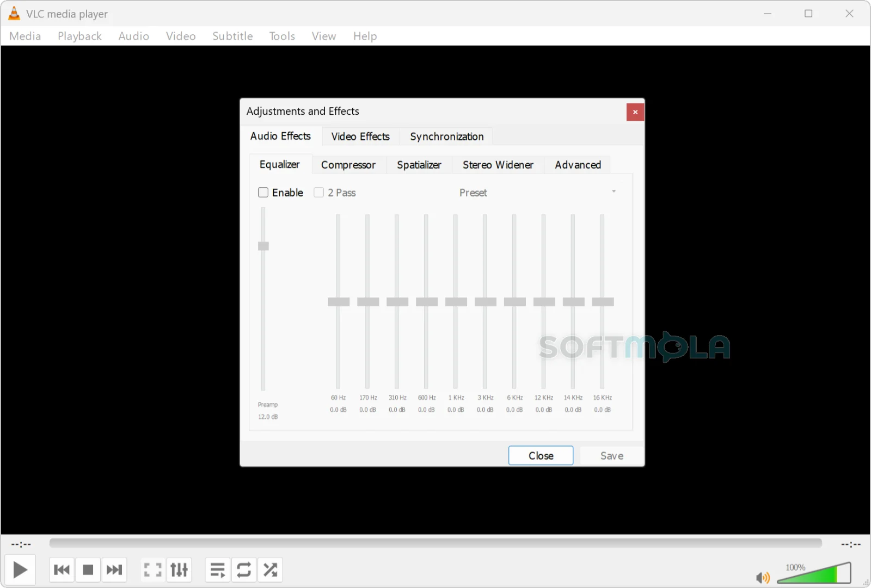Screen dimensions: 871x588
Task: Toggle the 2 Pass checkbox
Action: (319, 193)
